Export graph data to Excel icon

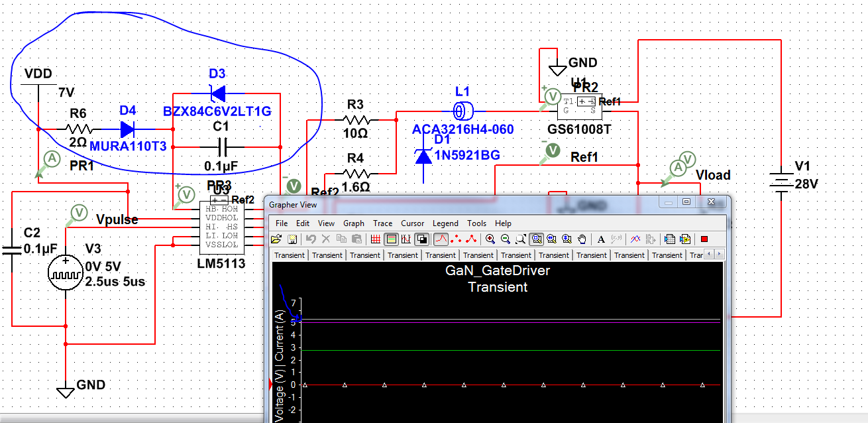tap(669, 239)
